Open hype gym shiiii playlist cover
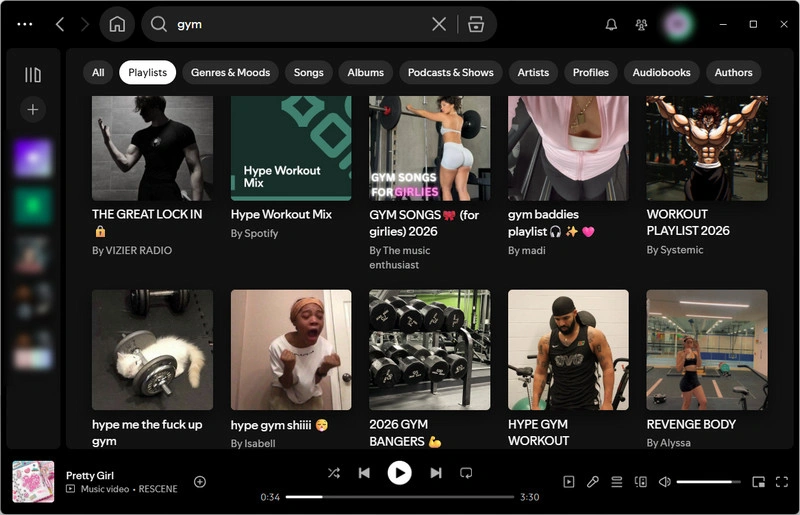This screenshot has height=515, width=800. pyautogui.click(x=291, y=350)
